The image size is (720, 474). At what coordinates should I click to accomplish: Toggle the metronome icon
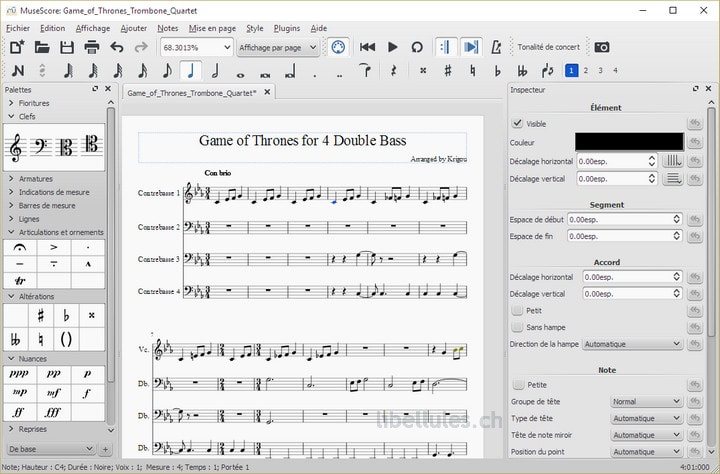coord(496,47)
